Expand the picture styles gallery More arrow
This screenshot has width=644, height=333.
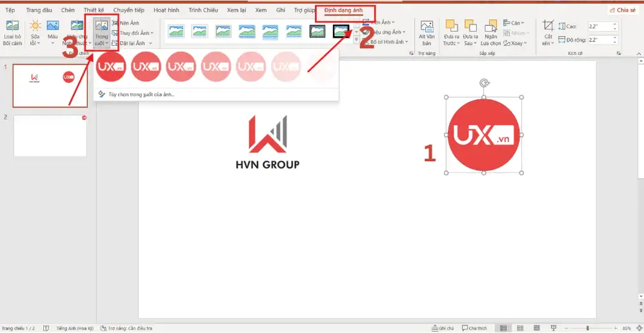[x=356, y=39]
